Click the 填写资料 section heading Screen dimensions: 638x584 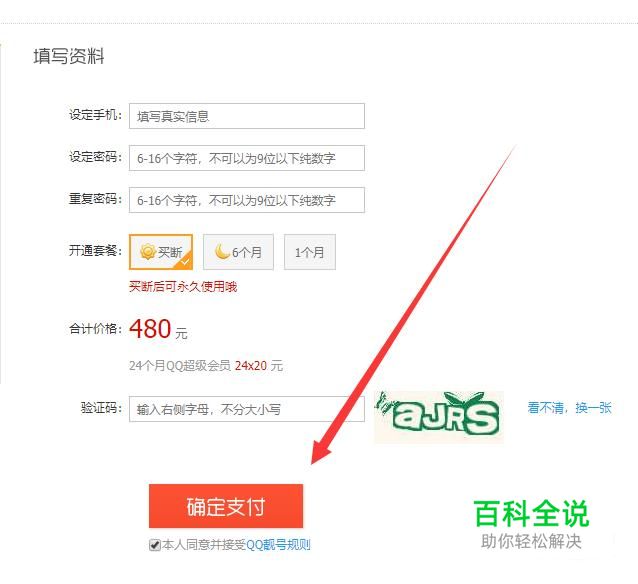click(69, 56)
